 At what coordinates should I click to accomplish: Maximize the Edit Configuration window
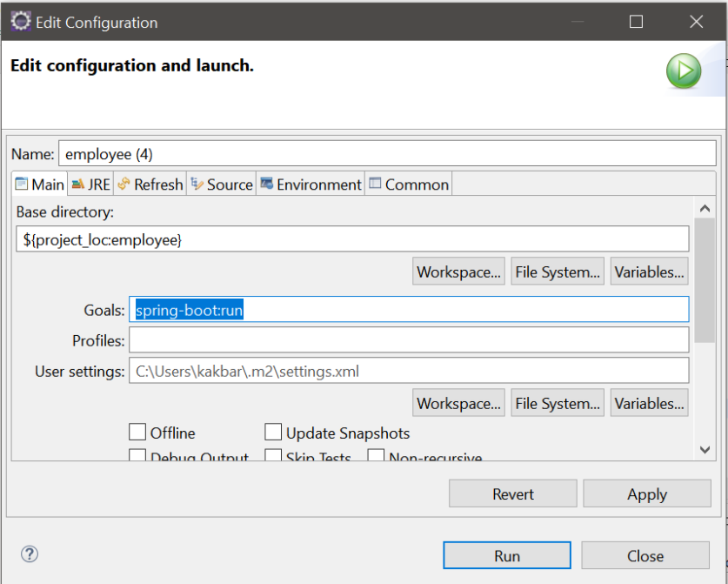pyautogui.click(x=636, y=22)
